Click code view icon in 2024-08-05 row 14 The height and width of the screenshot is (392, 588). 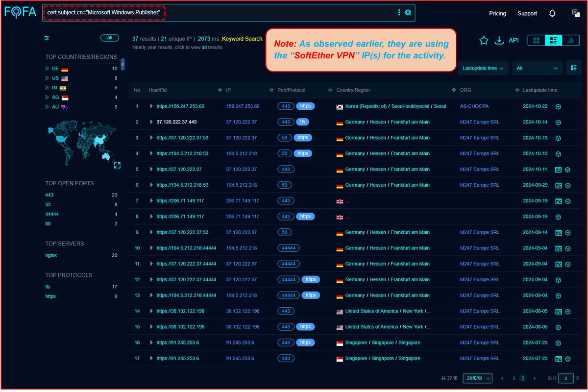point(558,311)
